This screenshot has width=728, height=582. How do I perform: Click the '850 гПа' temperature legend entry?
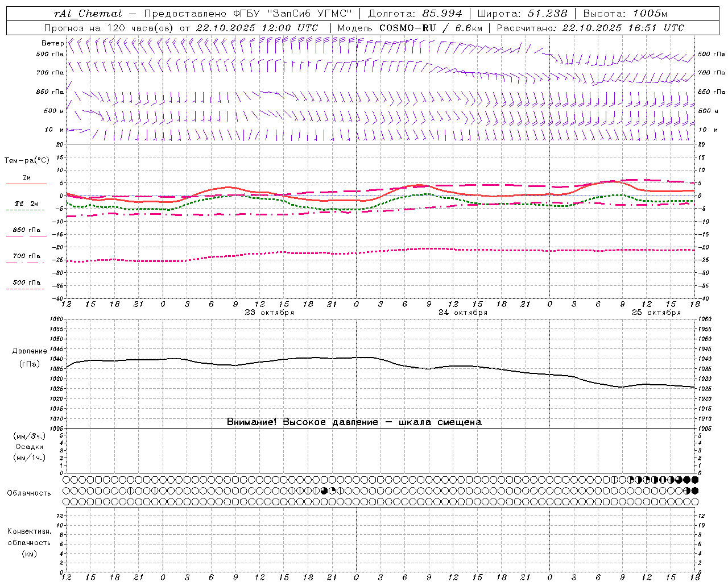click(27, 230)
